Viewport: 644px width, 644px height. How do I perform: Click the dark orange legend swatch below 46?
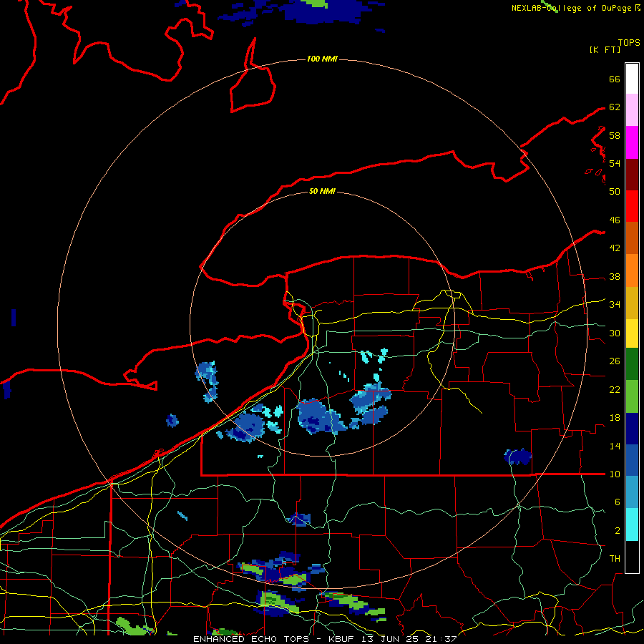(x=632, y=238)
